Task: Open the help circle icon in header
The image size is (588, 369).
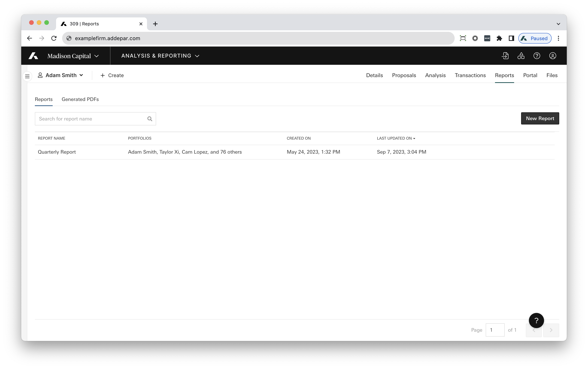Action: [x=537, y=56]
